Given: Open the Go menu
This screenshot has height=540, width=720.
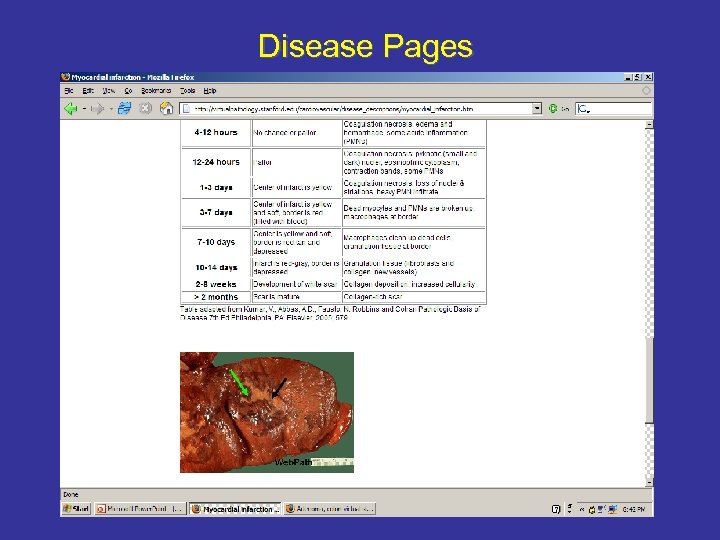Looking at the screenshot, I should point(129,91).
